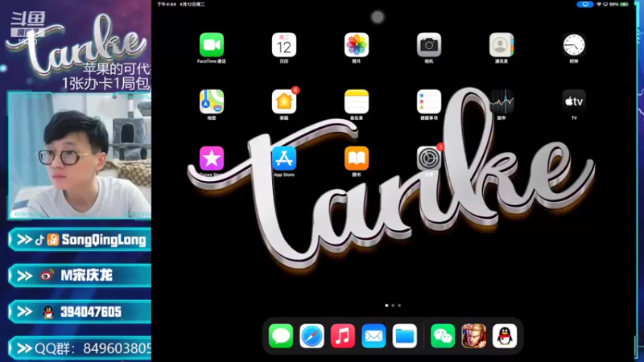Viewport: 644px width, 362px height.
Task: Click the SongQingLong social banner
Action: click(x=80, y=240)
